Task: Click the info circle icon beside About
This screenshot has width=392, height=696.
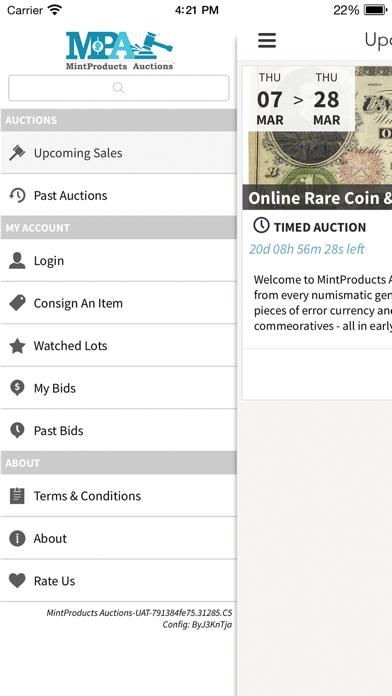Action: (x=17, y=538)
